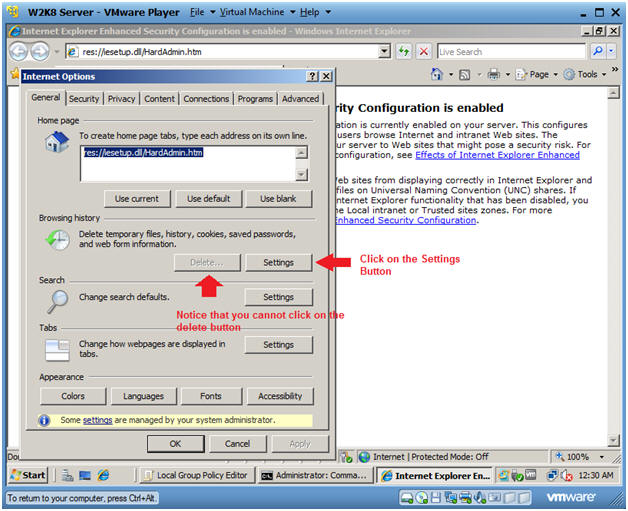
Task: Click the vmware logo in the status bar
Action: pyautogui.click(x=570, y=497)
